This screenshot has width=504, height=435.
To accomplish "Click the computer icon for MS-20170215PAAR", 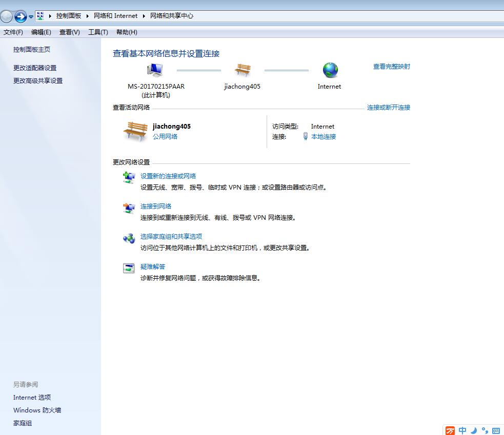I will tap(155, 70).
